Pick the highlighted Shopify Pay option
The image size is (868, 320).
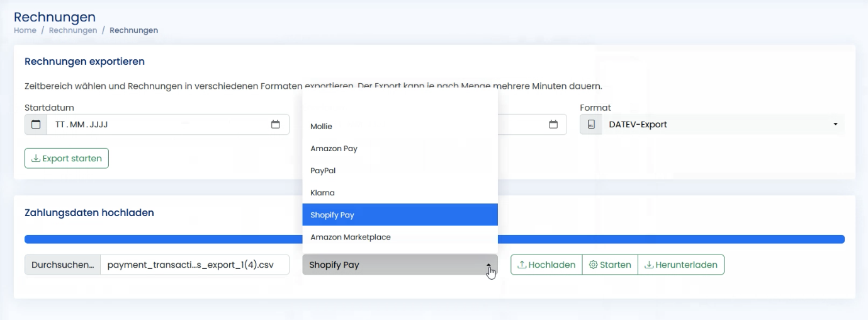(x=400, y=215)
